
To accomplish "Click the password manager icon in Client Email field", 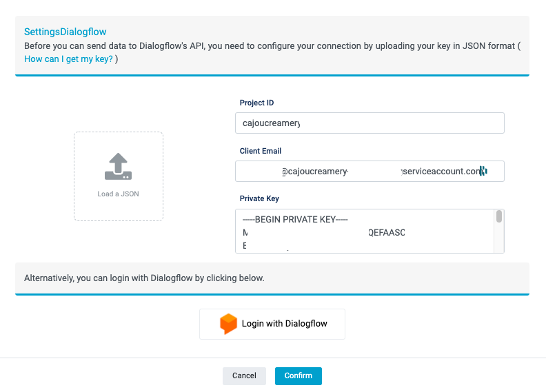I will click(x=483, y=171).
